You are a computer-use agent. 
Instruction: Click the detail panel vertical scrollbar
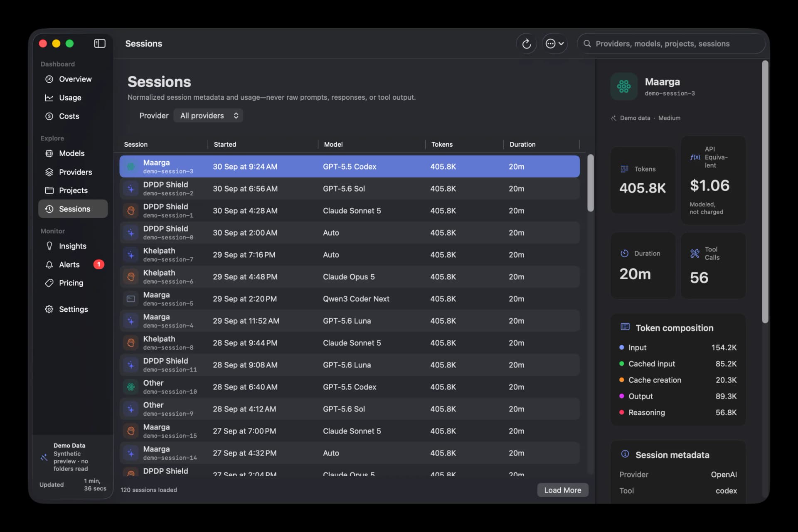tap(765, 192)
